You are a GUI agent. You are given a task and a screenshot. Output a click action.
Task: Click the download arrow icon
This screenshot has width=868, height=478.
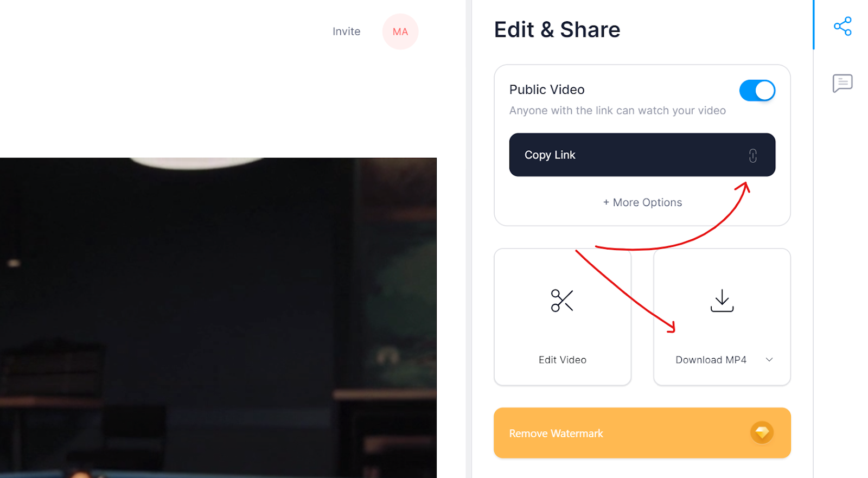coord(722,301)
